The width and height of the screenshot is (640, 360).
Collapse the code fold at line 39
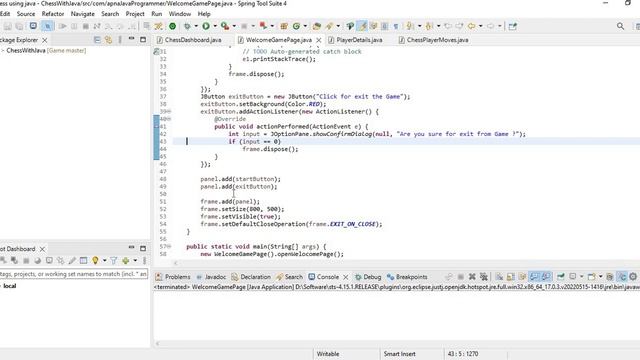pos(169,111)
